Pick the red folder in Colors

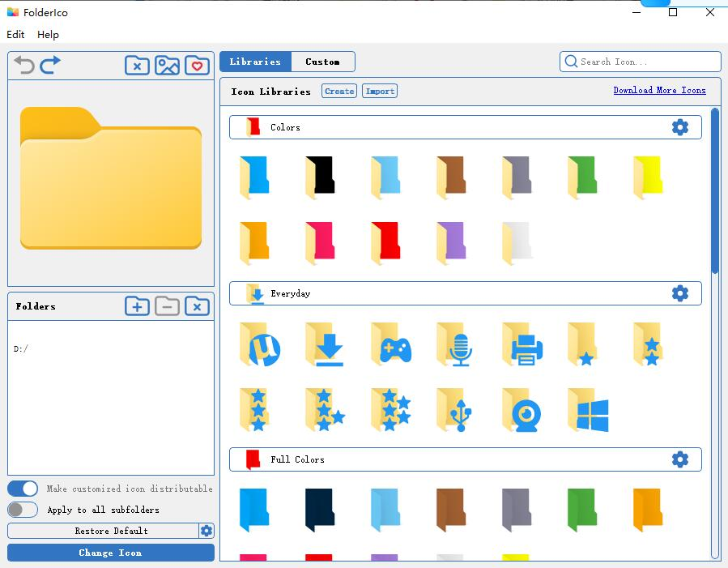coord(385,243)
